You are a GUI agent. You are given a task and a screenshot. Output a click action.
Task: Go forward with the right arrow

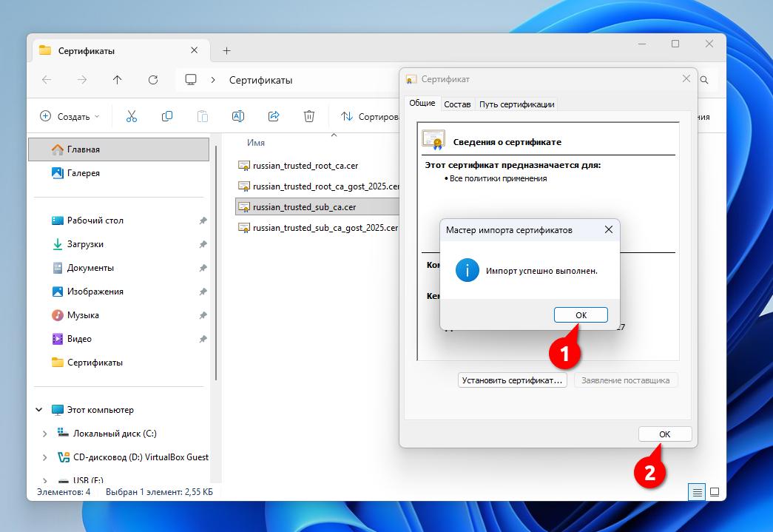pos(82,80)
